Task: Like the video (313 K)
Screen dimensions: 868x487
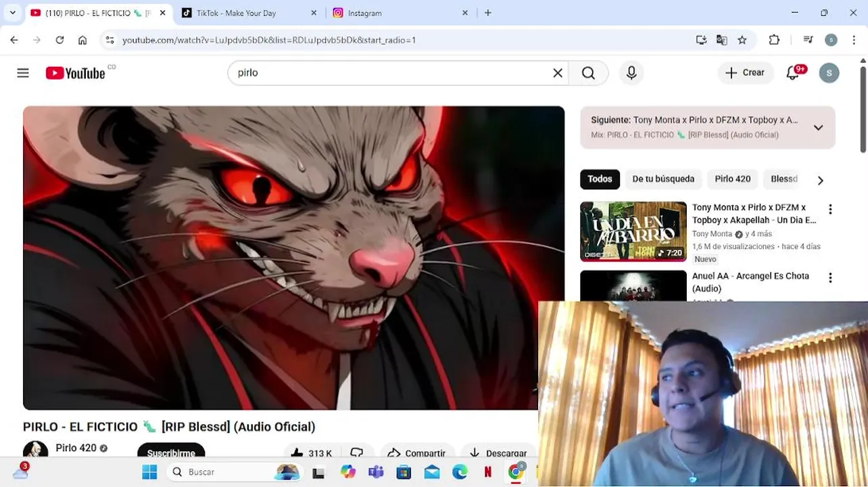Action: pos(311,453)
